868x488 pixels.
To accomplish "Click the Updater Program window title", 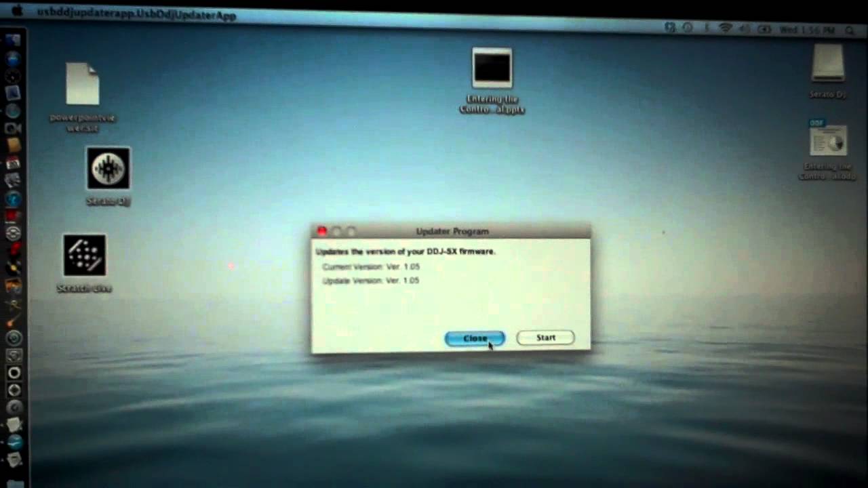I will point(452,232).
